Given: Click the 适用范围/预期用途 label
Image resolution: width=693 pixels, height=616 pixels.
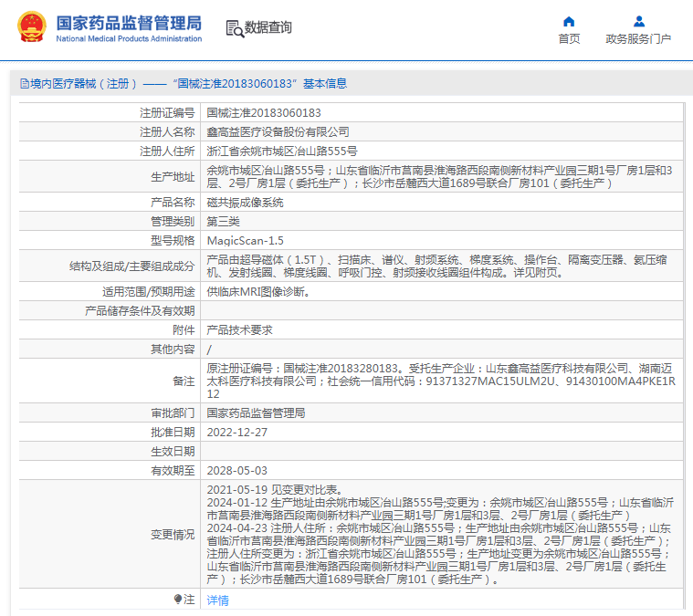Looking at the screenshot, I should (149, 292).
